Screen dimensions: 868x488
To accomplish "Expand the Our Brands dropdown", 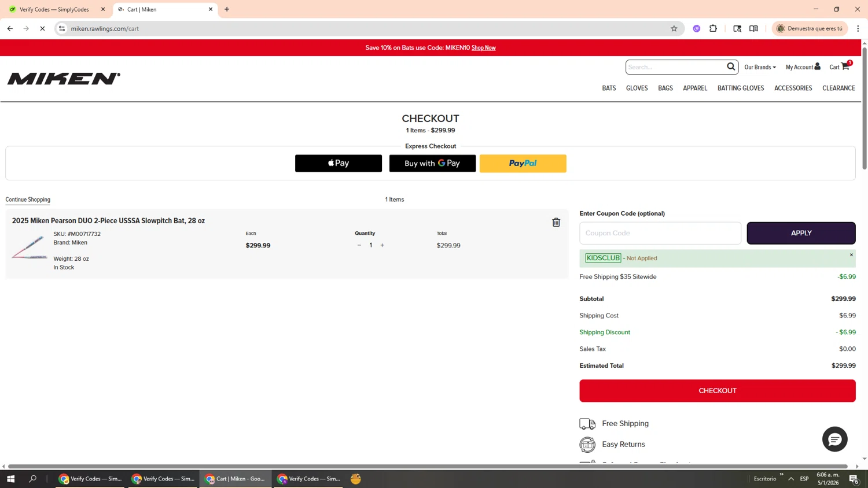I will tap(760, 67).
